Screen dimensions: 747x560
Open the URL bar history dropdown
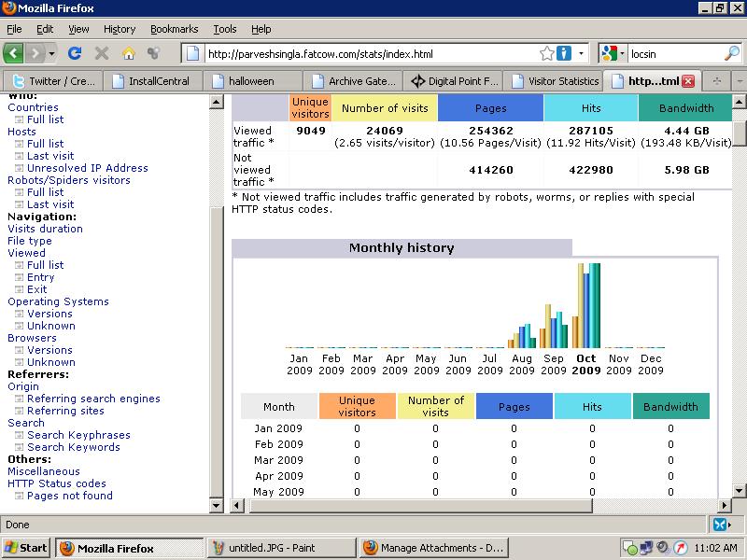582,53
